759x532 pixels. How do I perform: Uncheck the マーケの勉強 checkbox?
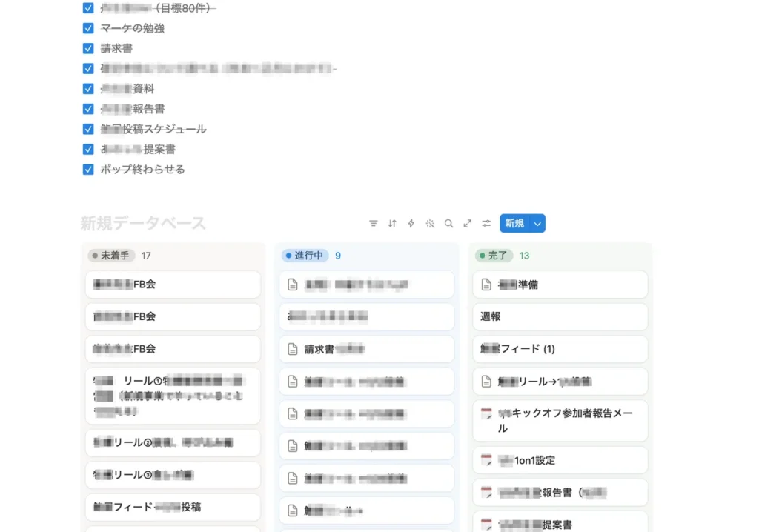click(x=88, y=28)
